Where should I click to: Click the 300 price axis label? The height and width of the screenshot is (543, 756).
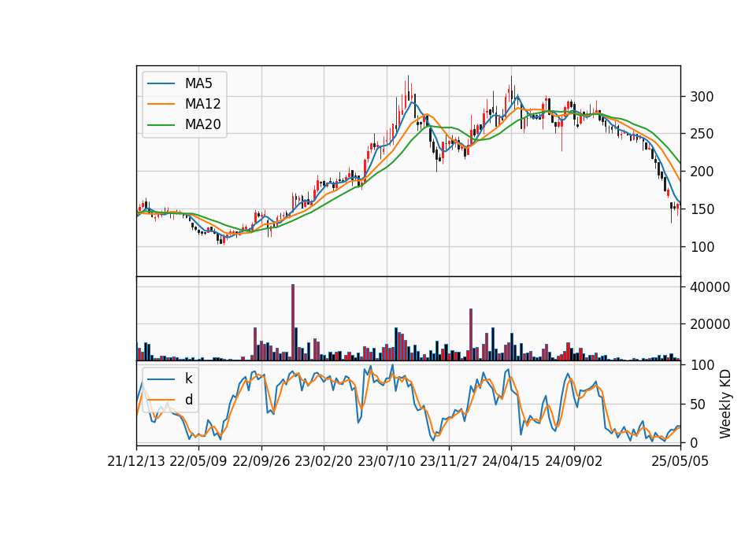(x=702, y=97)
